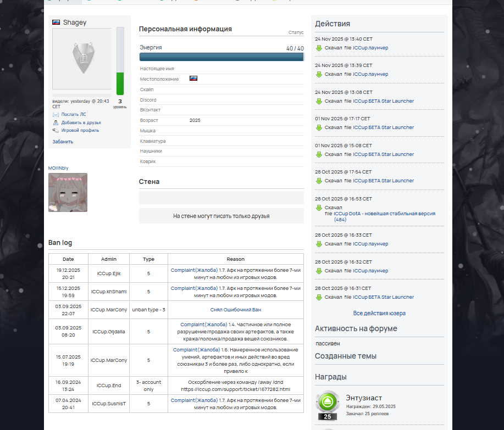Screen dimensions: 504x430
Task: Click admin name ICCup.khShami
Action: [x=109, y=292]
